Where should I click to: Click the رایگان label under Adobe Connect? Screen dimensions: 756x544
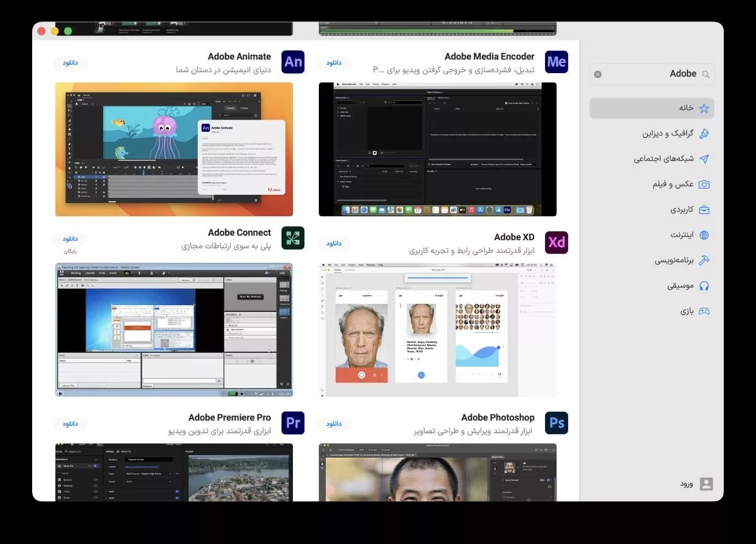pos(70,251)
